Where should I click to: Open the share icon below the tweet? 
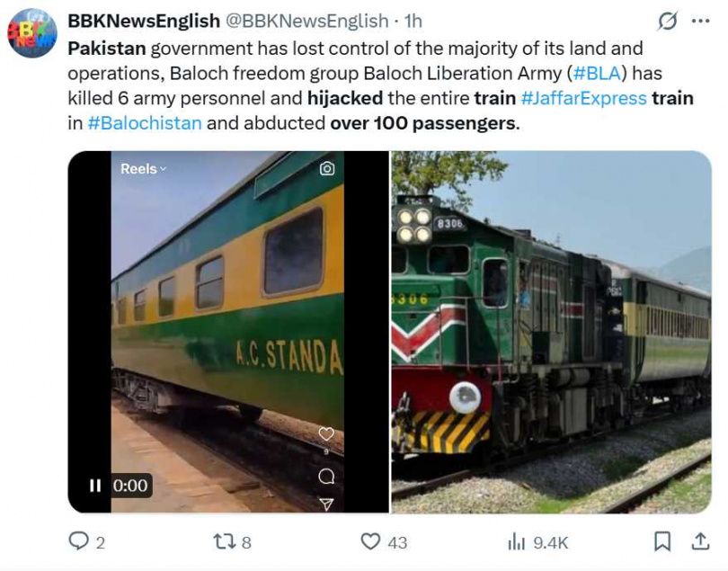click(x=699, y=541)
